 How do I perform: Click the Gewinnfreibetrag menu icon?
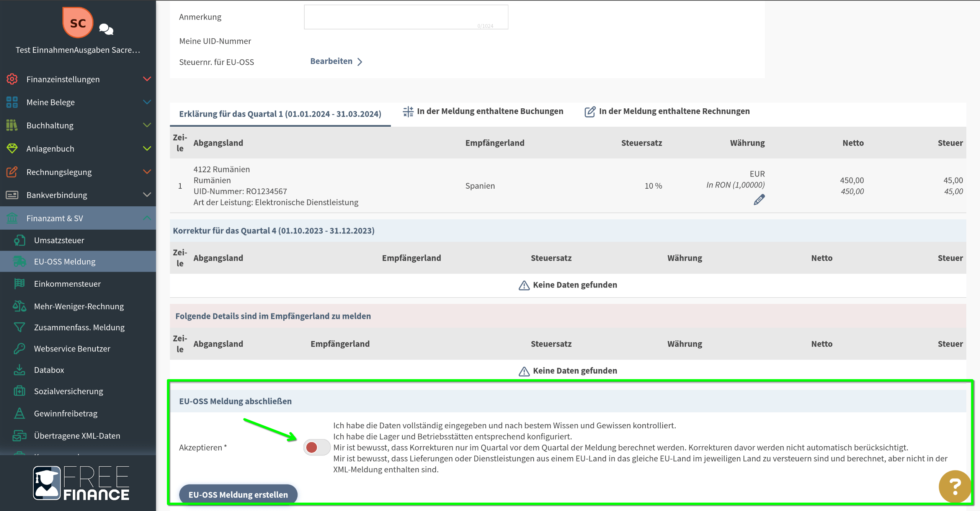coord(19,413)
